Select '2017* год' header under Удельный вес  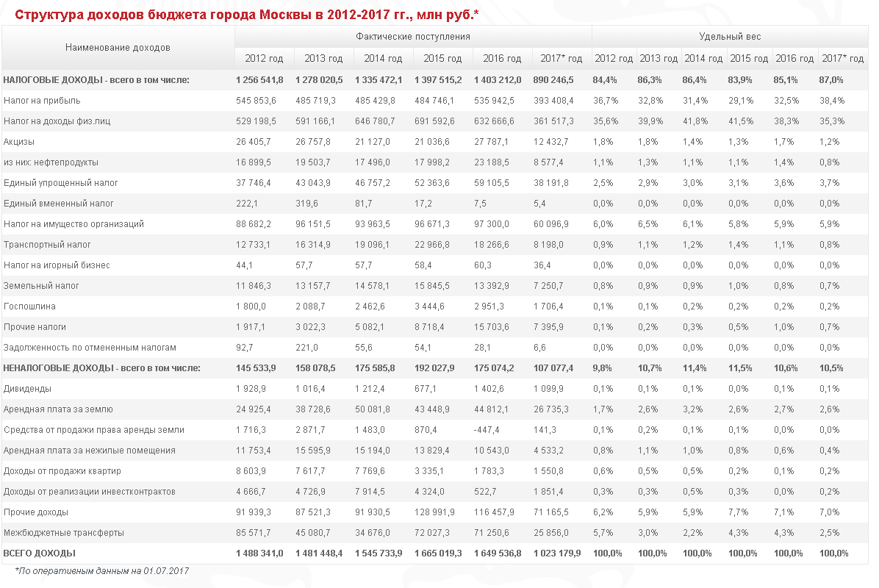(x=842, y=58)
